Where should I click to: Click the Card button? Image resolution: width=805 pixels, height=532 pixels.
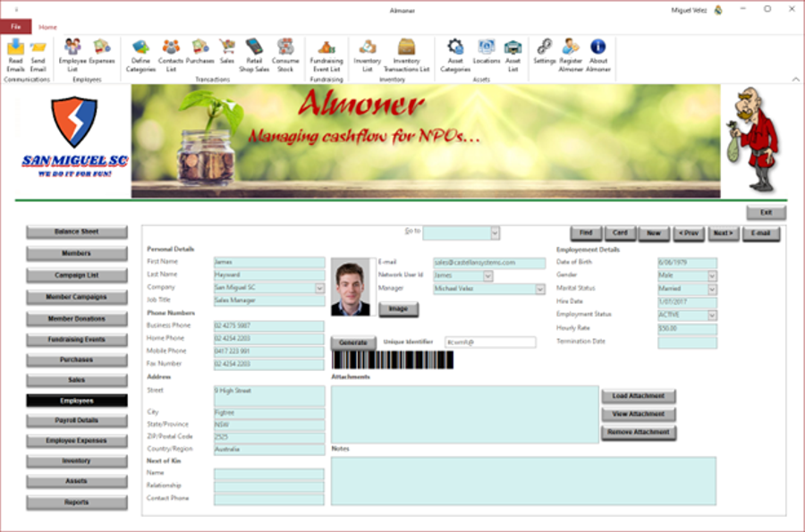coord(620,233)
